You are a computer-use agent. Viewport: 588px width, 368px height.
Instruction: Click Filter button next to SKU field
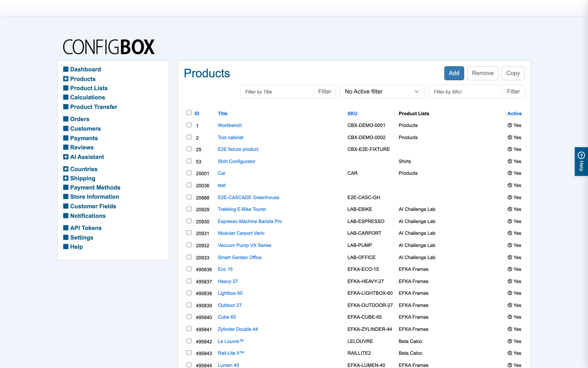(513, 91)
